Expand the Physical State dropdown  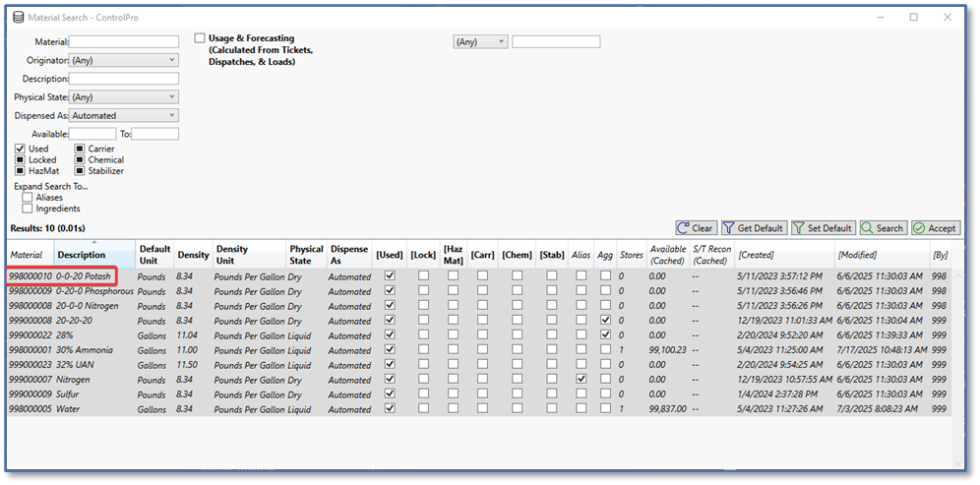pos(124,96)
